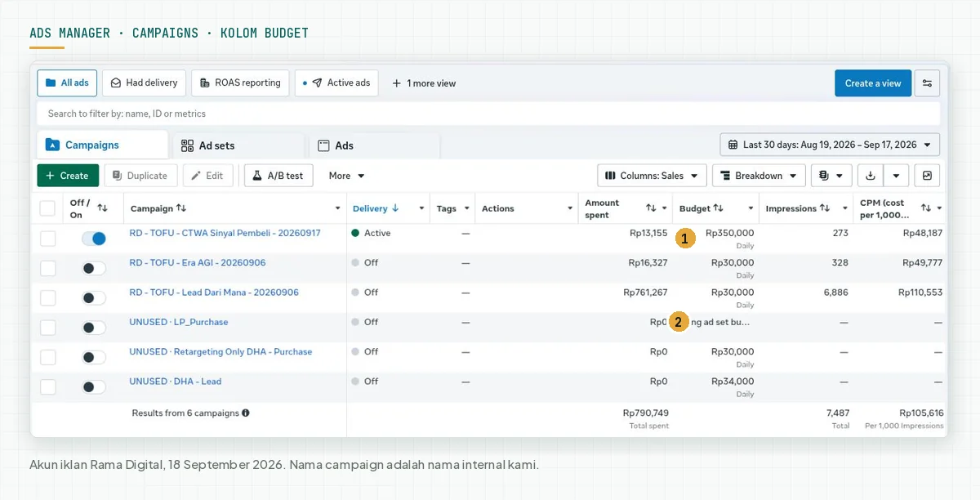
Task: Switch to the Had delivery view
Action: point(144,83)
